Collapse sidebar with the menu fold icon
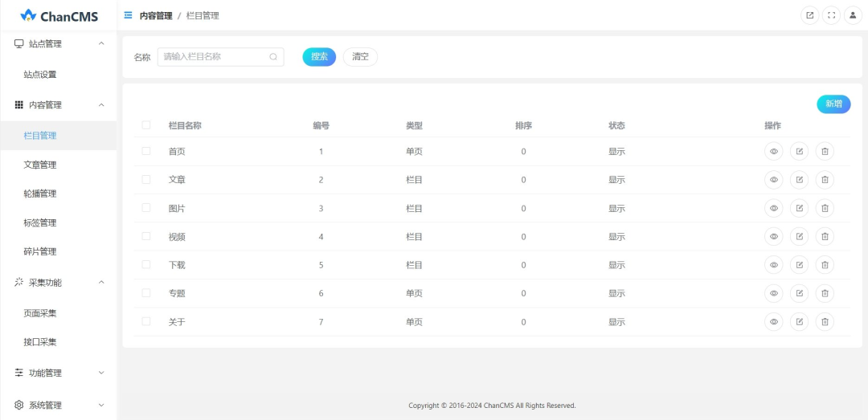 [129, 15]
